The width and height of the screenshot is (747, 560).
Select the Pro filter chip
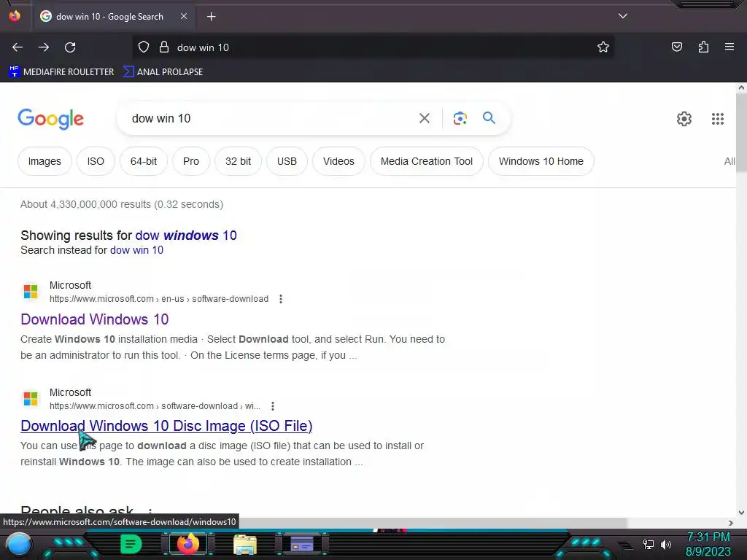click(x=191, y=161)
